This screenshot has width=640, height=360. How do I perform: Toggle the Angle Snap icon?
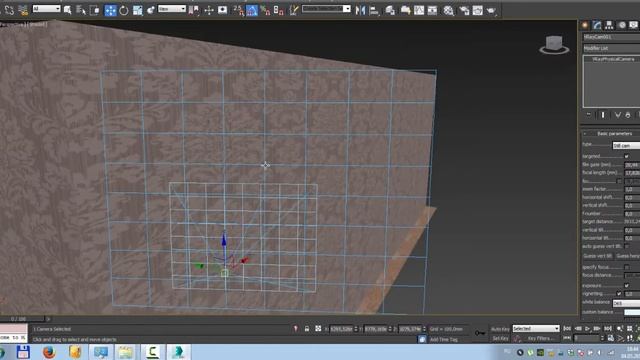tap(252, 10)
